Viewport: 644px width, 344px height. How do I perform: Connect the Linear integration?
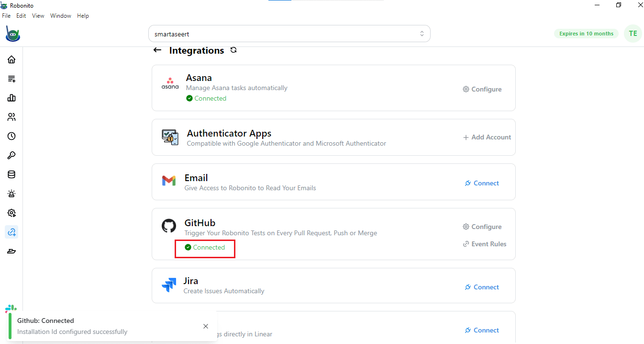(x=482, y=330)
